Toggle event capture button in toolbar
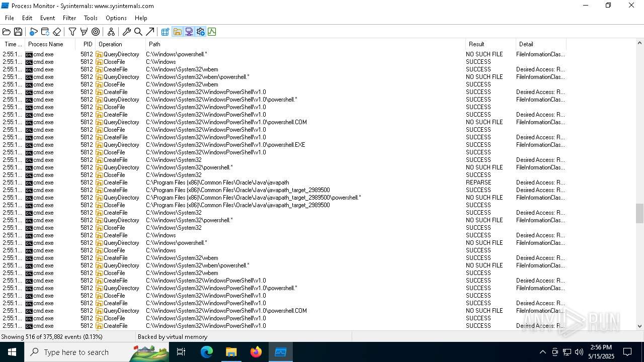644x362 pixels. [33, 32]
